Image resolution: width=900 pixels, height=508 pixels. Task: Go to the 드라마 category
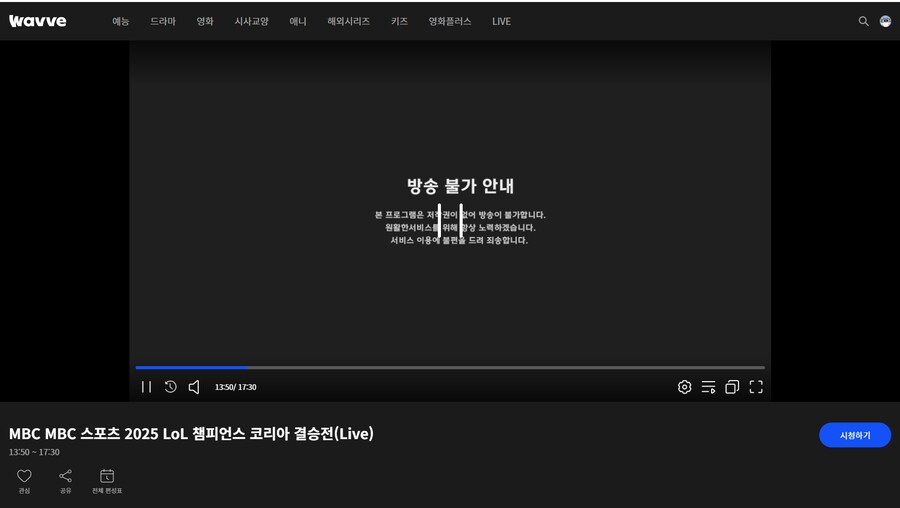click(x=163, y=21)
